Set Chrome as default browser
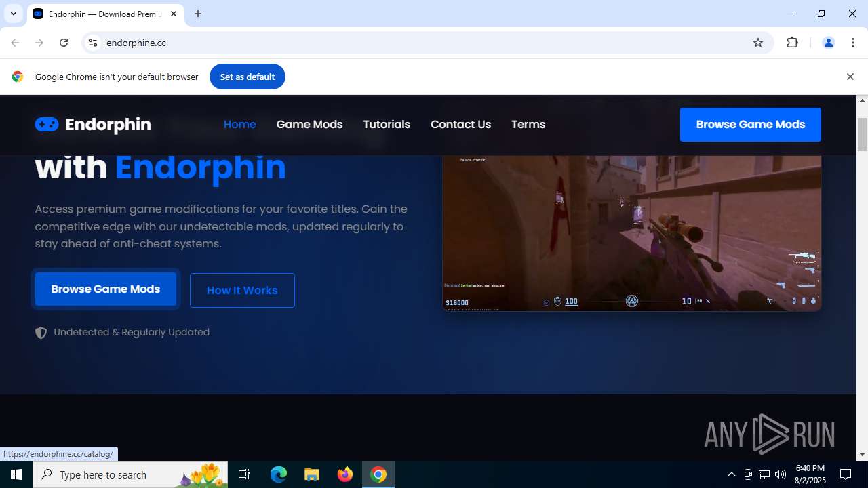Image resolution: width=868 pixels, height=488 pixels. (248, 77)
